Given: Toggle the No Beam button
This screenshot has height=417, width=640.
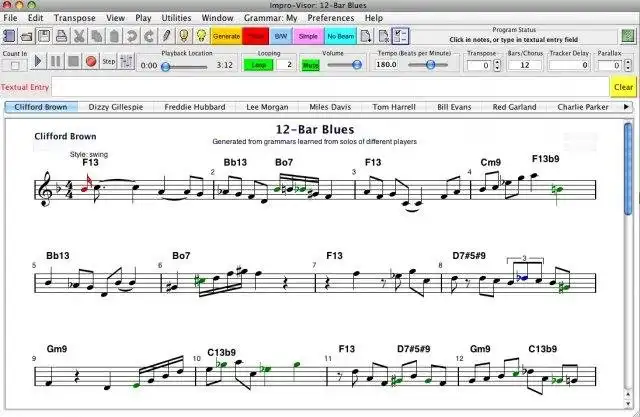Looking at the screenshot, I should click(340, 36).
